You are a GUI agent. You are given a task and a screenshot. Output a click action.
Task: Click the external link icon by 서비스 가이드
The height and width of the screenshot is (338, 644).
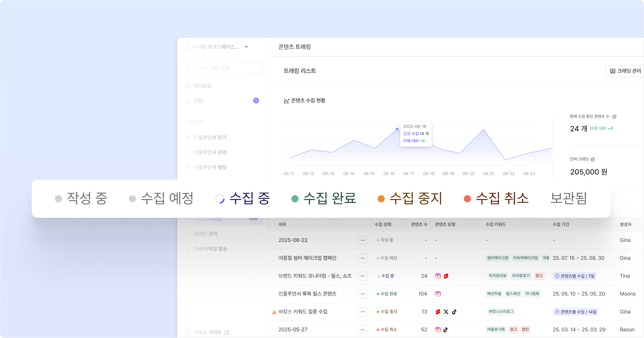pos(227,332)
